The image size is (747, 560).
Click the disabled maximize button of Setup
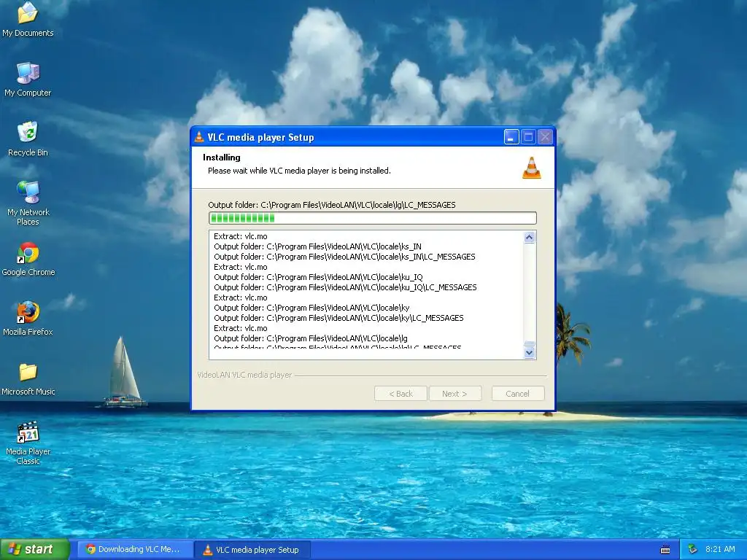pyautogui.click(x=528, y=137)
